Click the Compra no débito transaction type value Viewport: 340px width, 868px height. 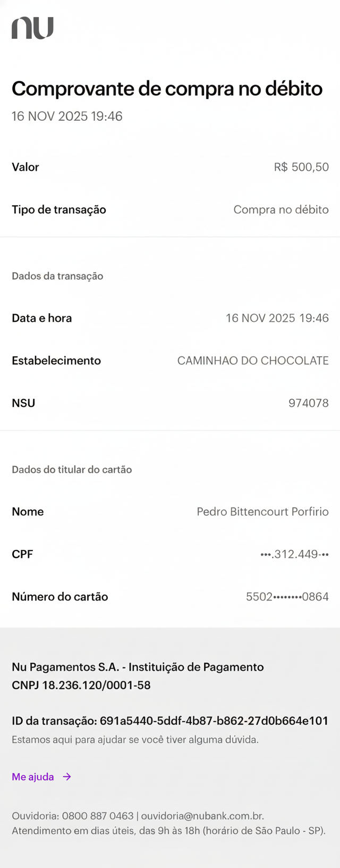(x=281, y=210)
